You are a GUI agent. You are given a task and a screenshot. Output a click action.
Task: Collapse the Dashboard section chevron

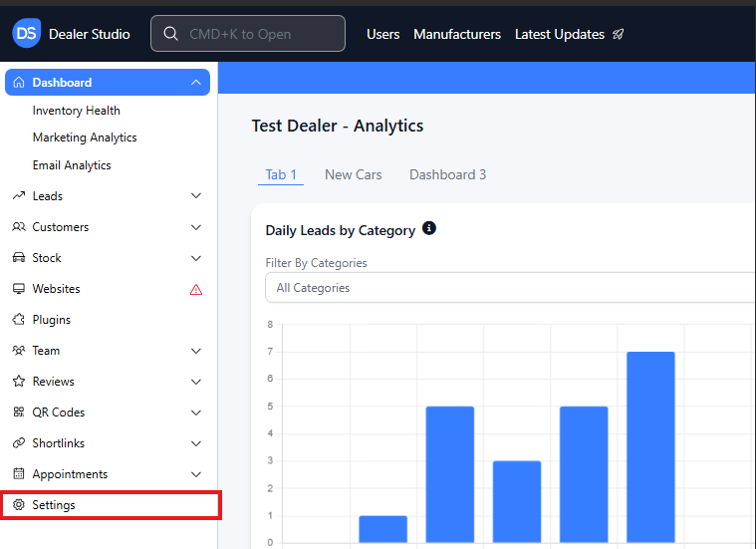[x=196, y=83]
